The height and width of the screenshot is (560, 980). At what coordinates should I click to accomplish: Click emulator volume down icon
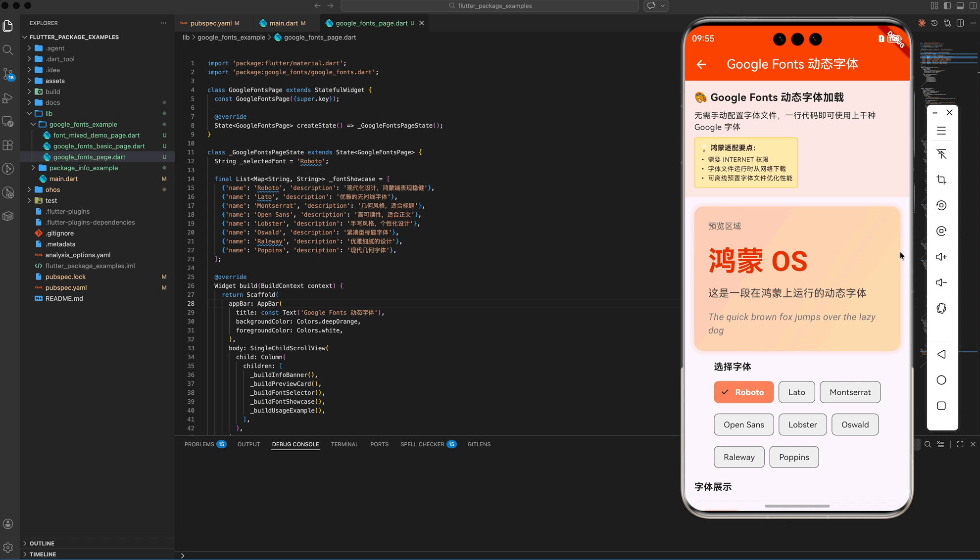(x=941, y=282)
